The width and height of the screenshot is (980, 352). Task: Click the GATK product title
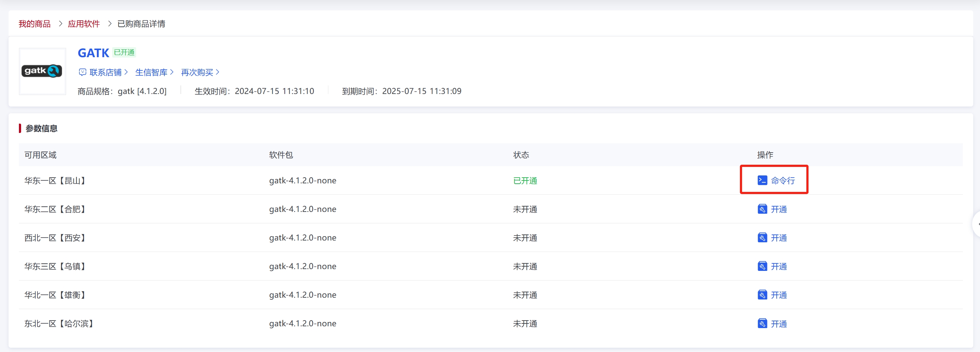pyautogui.click(x=93, y=53)
